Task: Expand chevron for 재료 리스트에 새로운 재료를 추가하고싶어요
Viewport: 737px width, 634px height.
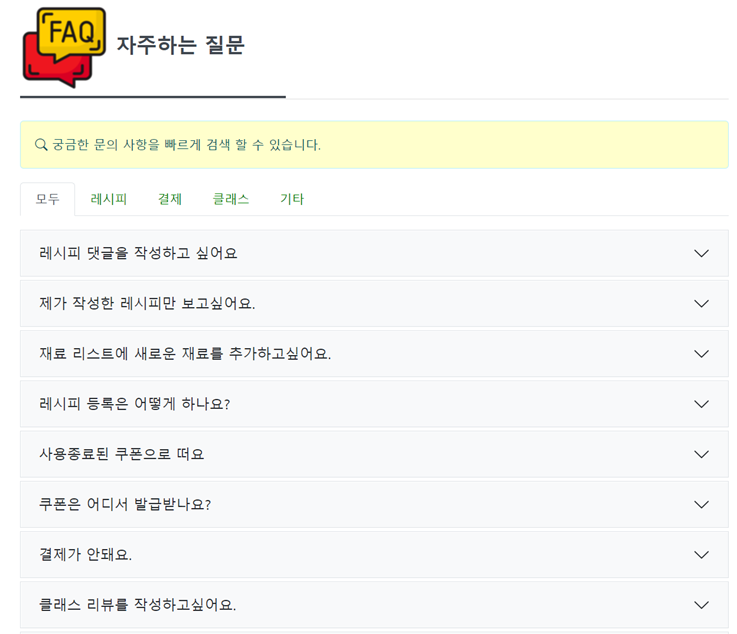Action: click(x=701, y=354)
